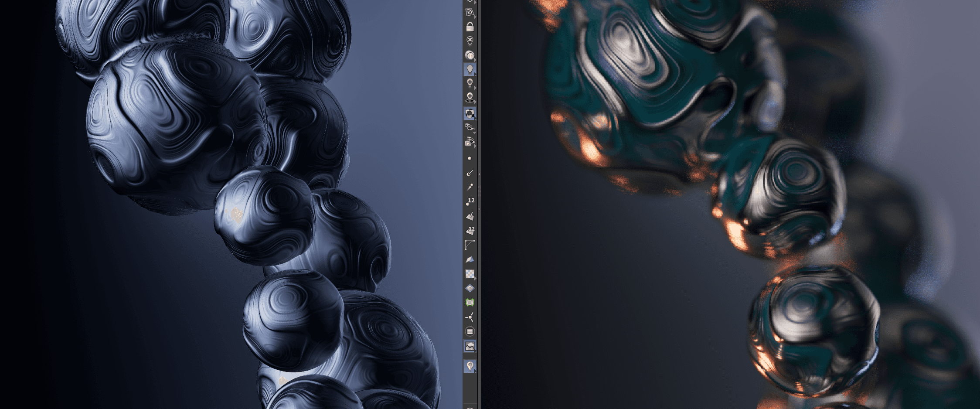Toggle the three-axis origin gnomon icon
Screen dimensions: 980x409
pyautogui.click(x=470, y=317)
